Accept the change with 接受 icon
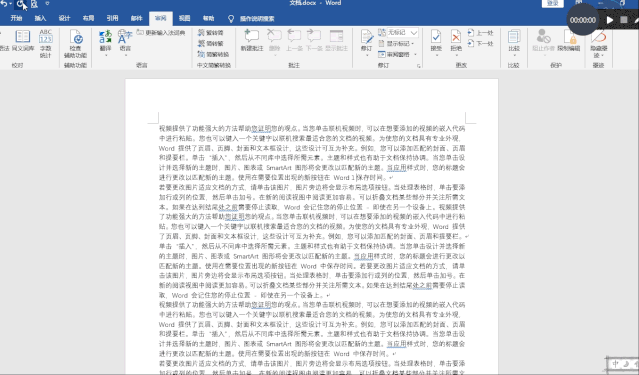 tap(436, 40)
